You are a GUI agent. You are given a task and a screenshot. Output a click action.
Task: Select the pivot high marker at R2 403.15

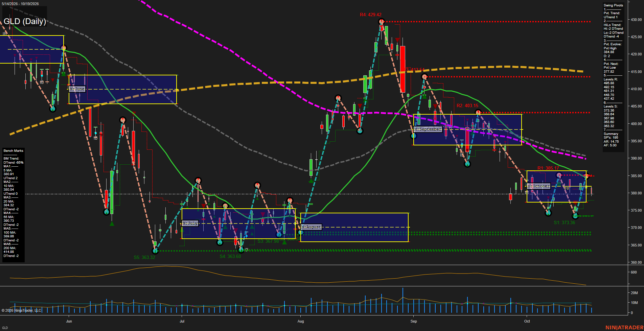pos(478,113)
